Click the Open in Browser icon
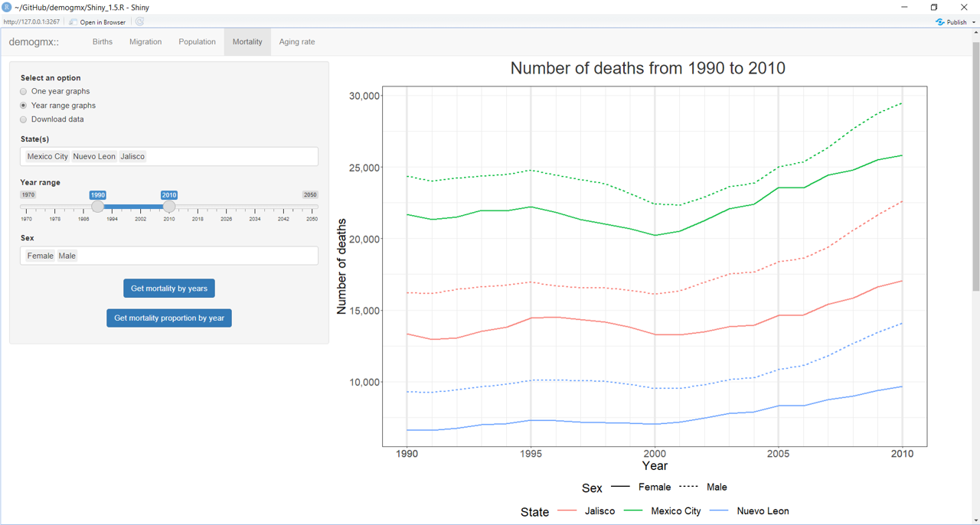Viewport: 980px width, 525px height. pos(73,22)
